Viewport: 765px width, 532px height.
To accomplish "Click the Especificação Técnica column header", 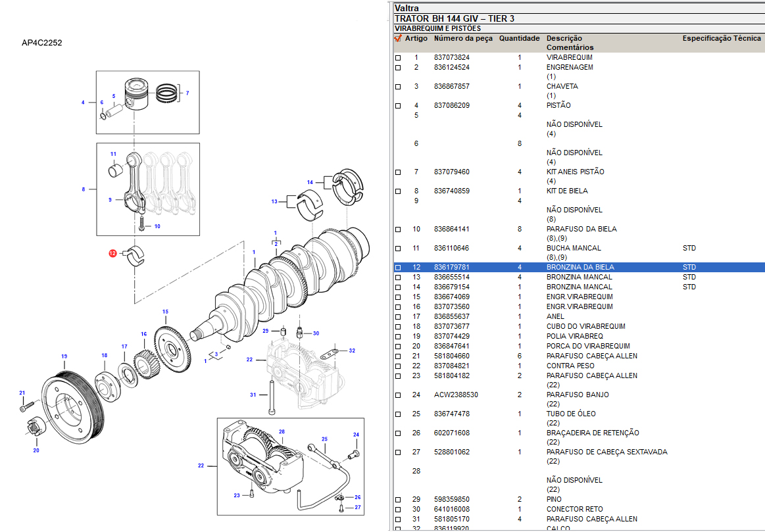I will pyautogui.click(x=721, y=39).
